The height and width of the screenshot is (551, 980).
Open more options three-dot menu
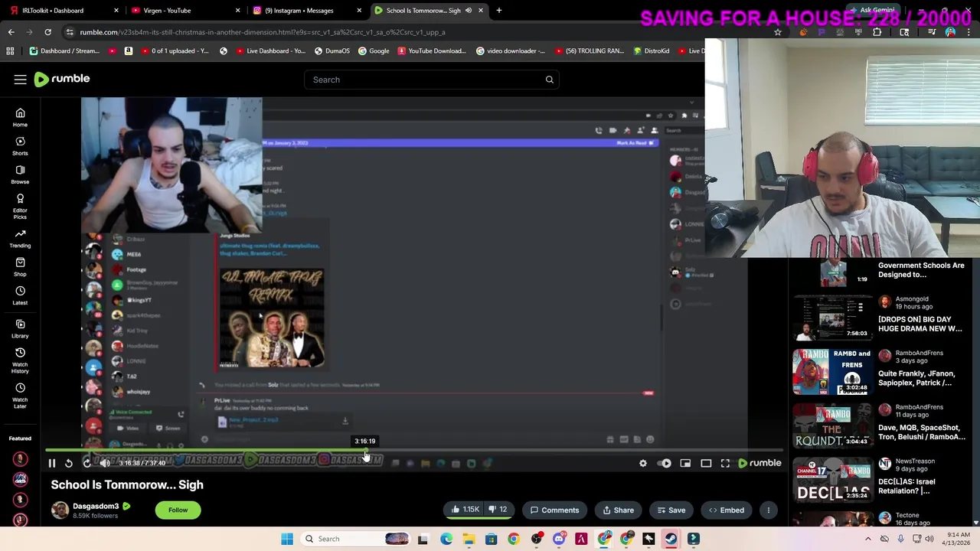[x=769, y=510]
